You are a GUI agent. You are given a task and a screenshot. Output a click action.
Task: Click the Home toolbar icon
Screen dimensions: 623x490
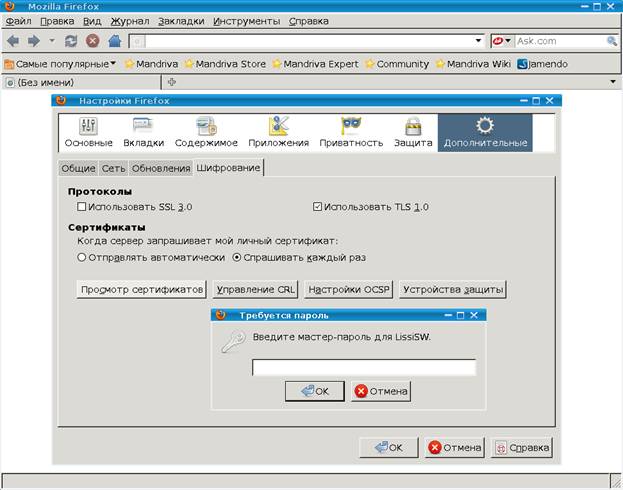[114, 41]
